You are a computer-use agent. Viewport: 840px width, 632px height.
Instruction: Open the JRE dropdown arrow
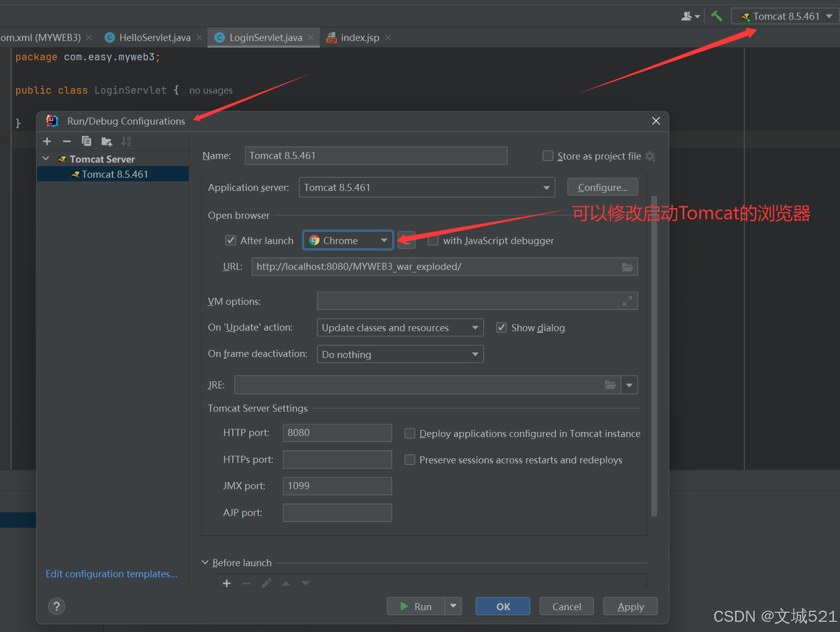click(x=629, y=385)
